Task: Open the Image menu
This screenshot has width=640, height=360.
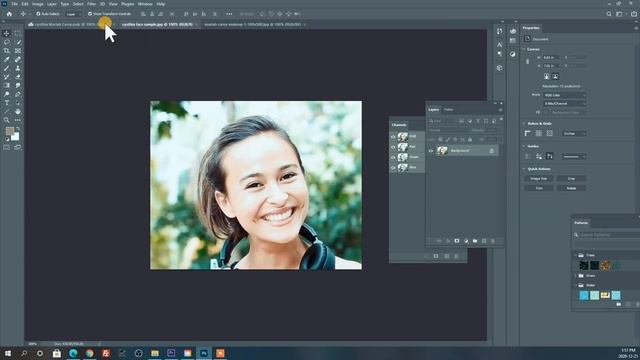Action: click(x=38, y=4)
